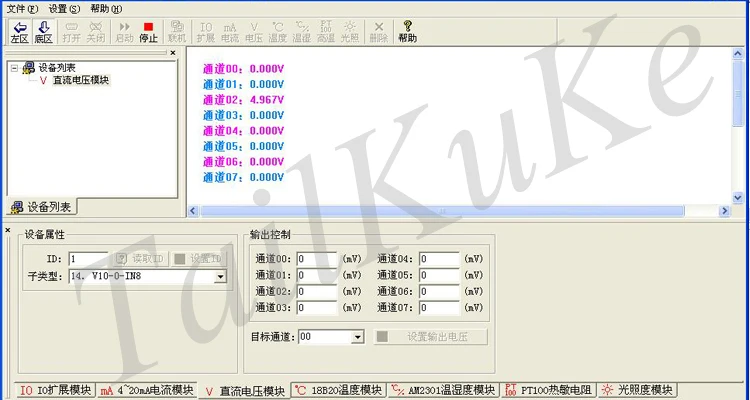Viewport: 750px width, 400px height.
Task: Click the 底区 (bottom panel) toolbar icon
Action: (x=44, y=32)
